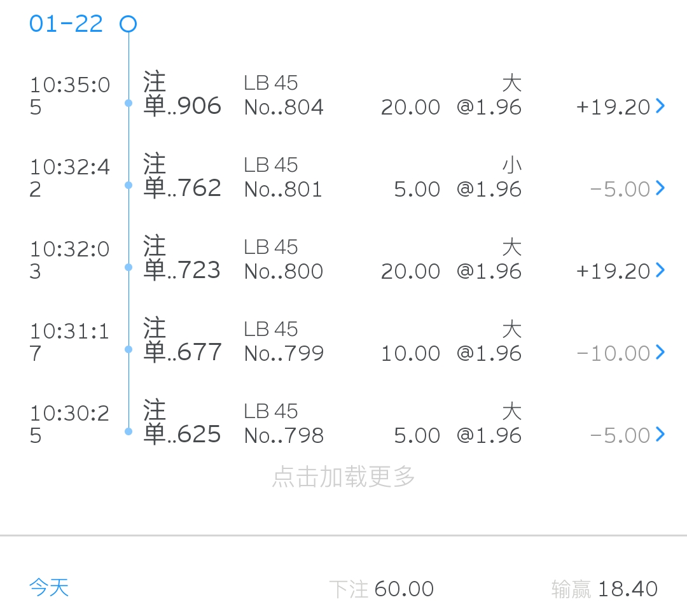Open bet slip 注单..625
Image resolution: width=687 pixels, height=616 pixels.
pyautogui.click(x=182, y=423)
